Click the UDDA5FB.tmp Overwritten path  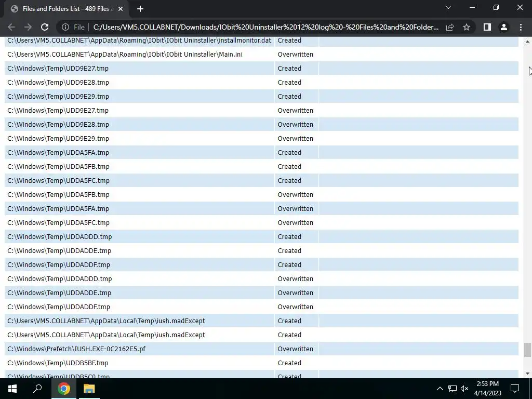point(58,195)
